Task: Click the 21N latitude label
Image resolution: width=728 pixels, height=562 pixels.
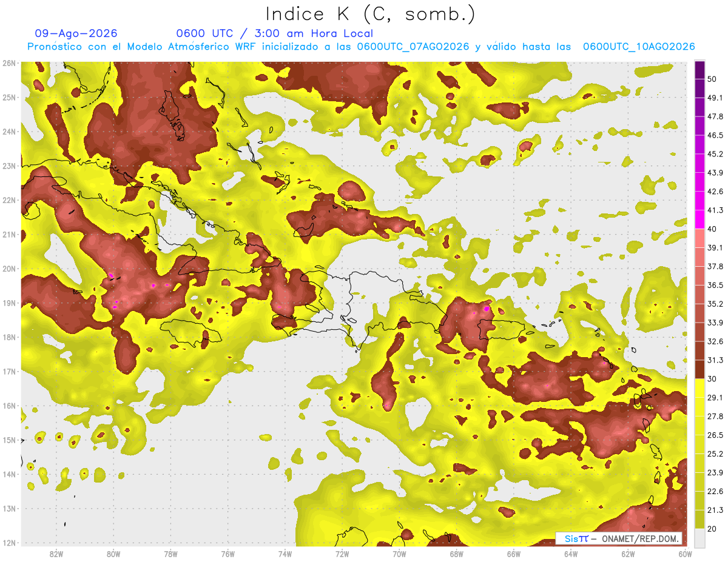Action: (9, 234)
